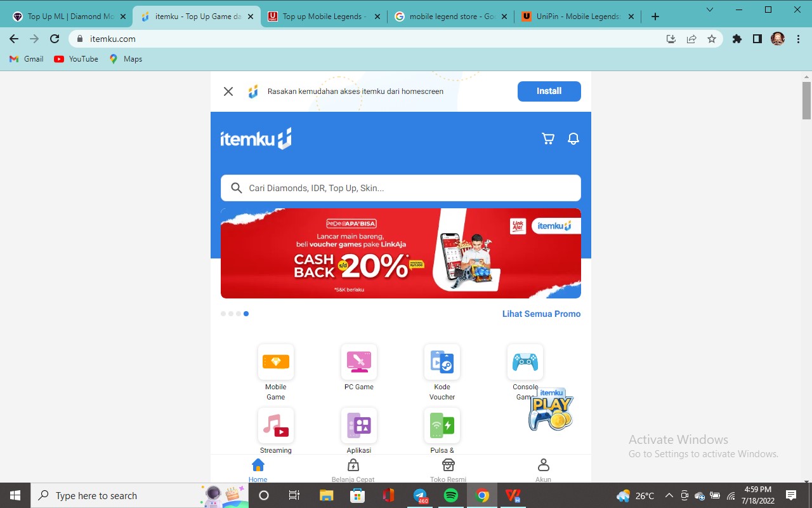Show hidden system tray icons

coord(669,495)
